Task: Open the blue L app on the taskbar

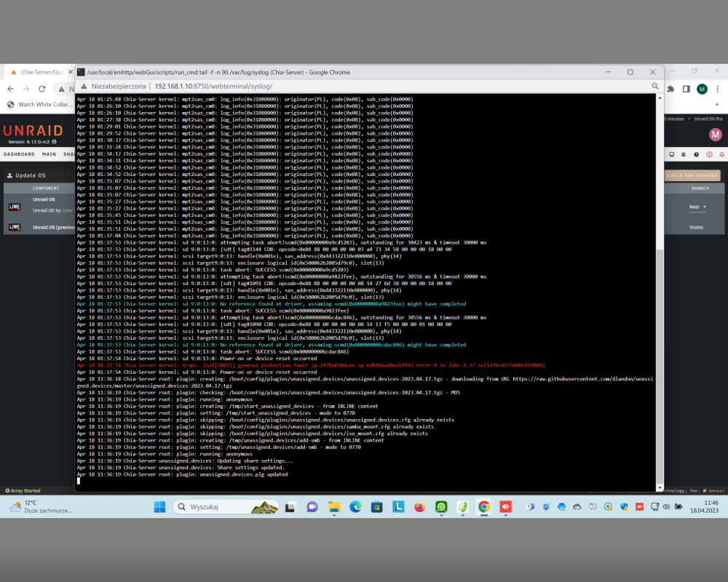Action: tap(398, 507)
